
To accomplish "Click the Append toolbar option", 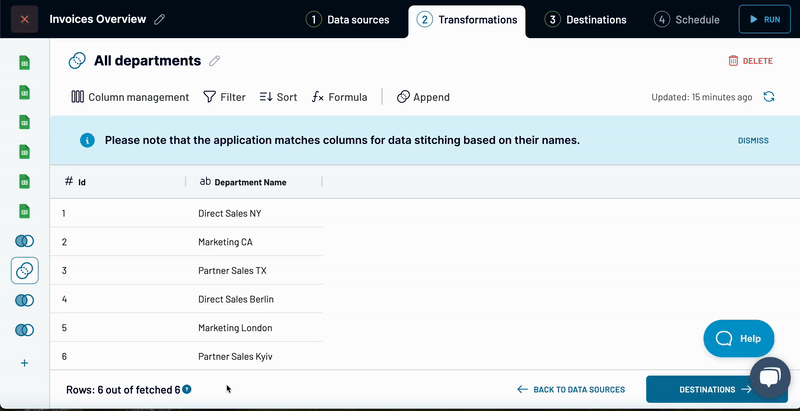I will 423,97.
